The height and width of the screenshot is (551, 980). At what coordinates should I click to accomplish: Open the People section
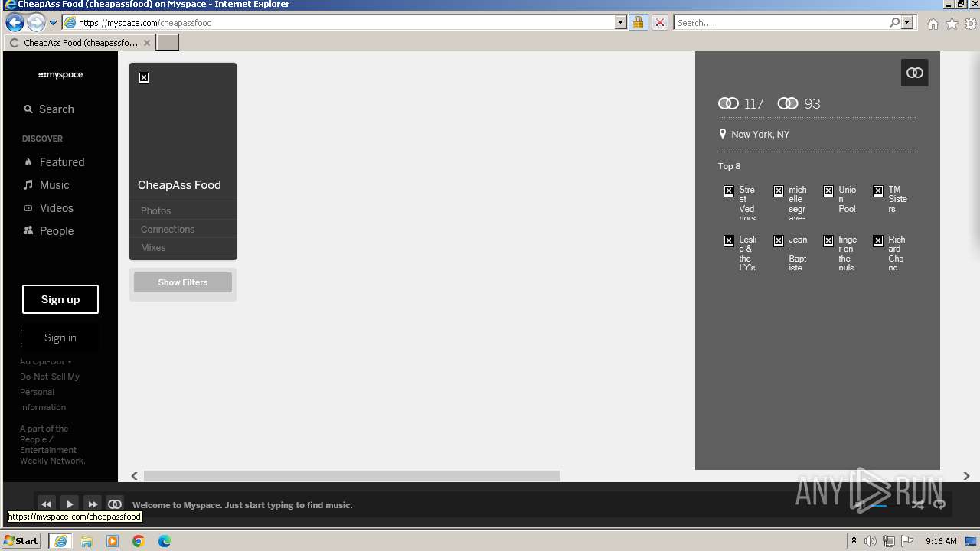[x=48, y=231]
